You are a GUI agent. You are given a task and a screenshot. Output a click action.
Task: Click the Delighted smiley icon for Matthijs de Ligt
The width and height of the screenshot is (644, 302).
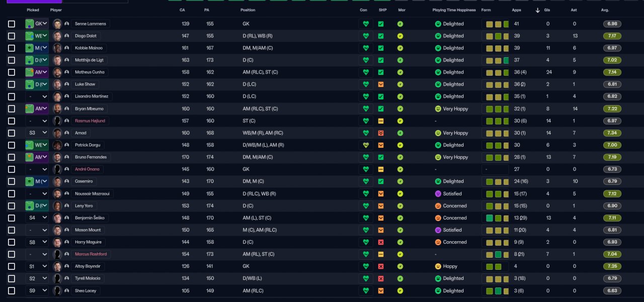(x=438, y=60)
